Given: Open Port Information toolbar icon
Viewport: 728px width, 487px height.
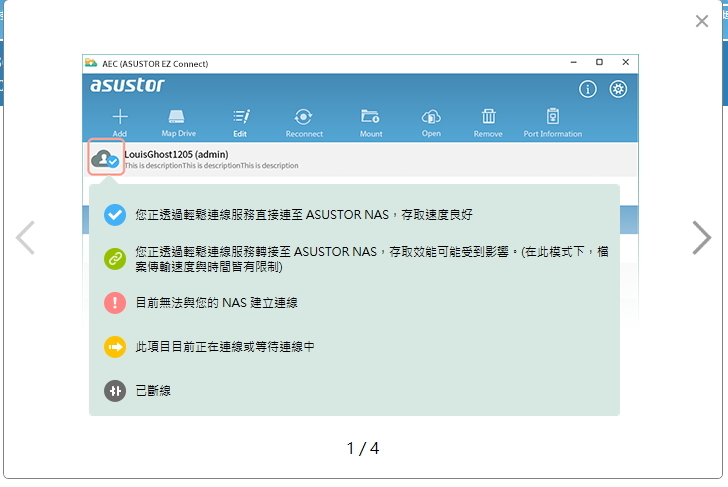Looking at the screenshot, I should (x=552, y=116).
